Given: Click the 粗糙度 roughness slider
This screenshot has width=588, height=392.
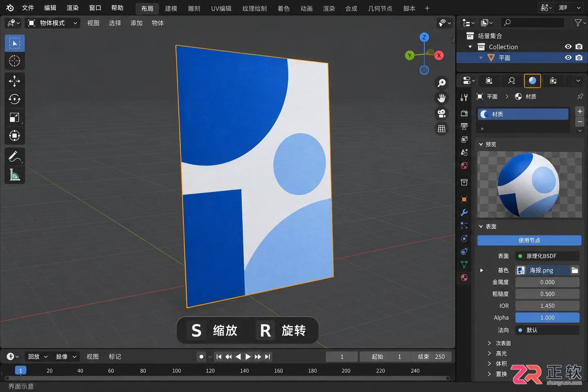Looking at the screenshot, I should coord(548,294).
